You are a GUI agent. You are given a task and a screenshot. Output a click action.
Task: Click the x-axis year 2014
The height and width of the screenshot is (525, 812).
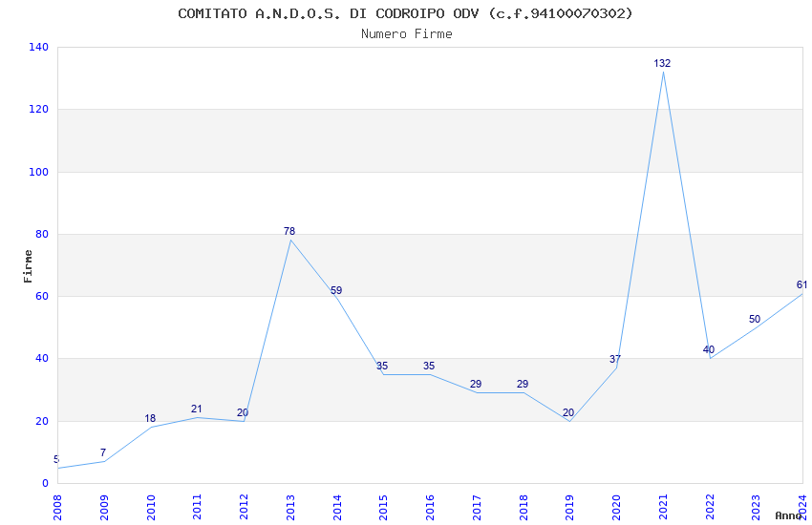pyautogui.click(x=336, y=507)
